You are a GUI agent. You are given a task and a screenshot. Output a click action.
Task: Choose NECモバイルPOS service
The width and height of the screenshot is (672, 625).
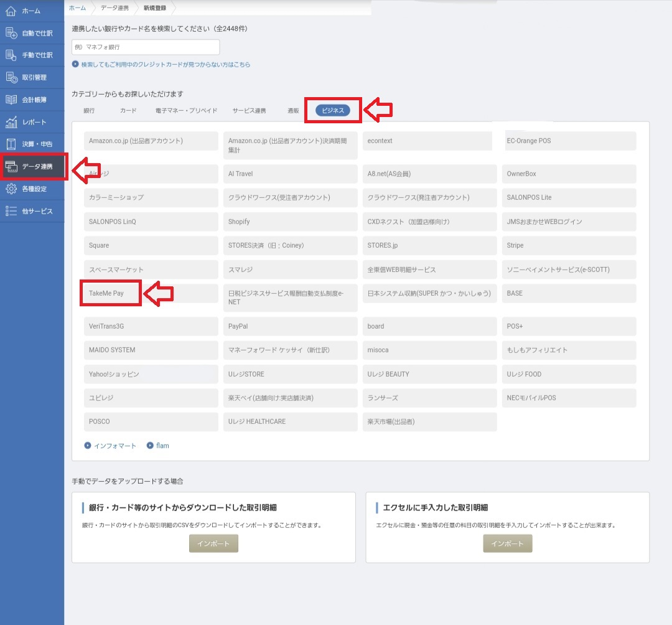click(x=569, y=398)
